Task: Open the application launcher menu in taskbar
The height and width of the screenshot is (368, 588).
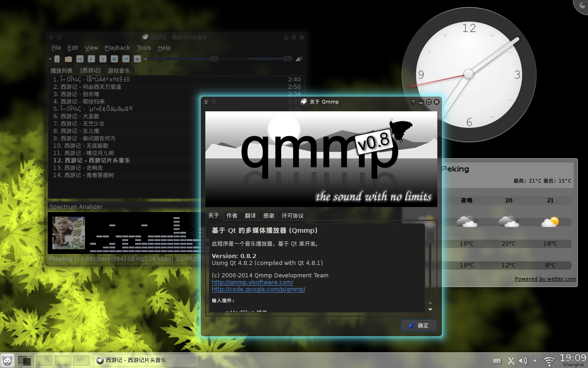Action: tap(7, 361)
